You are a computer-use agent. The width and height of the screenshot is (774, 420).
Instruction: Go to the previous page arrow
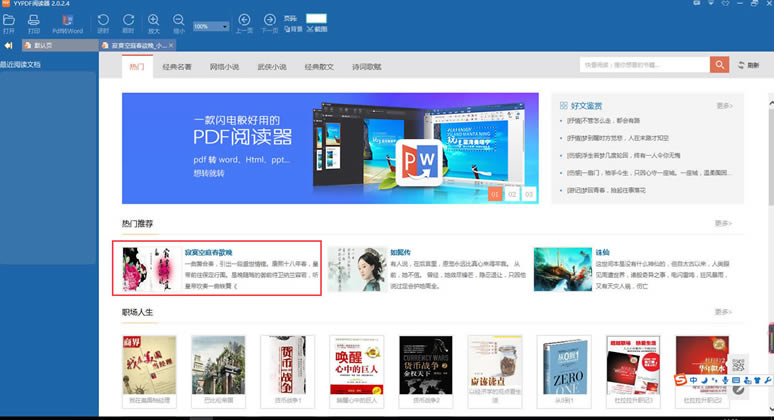point(244,23)
